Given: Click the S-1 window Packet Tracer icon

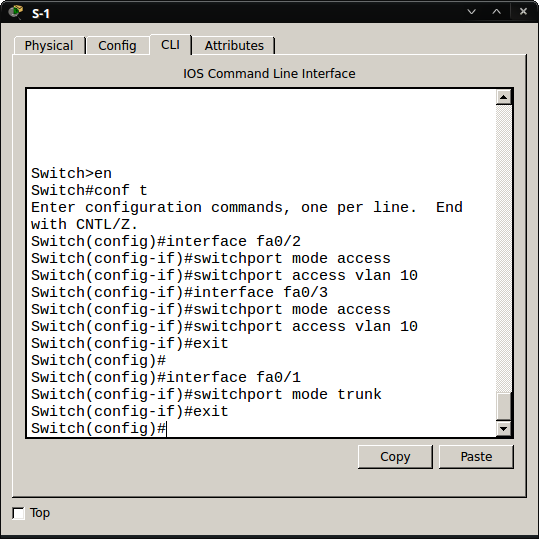Looking at the screenshot, I should (15, 12).
